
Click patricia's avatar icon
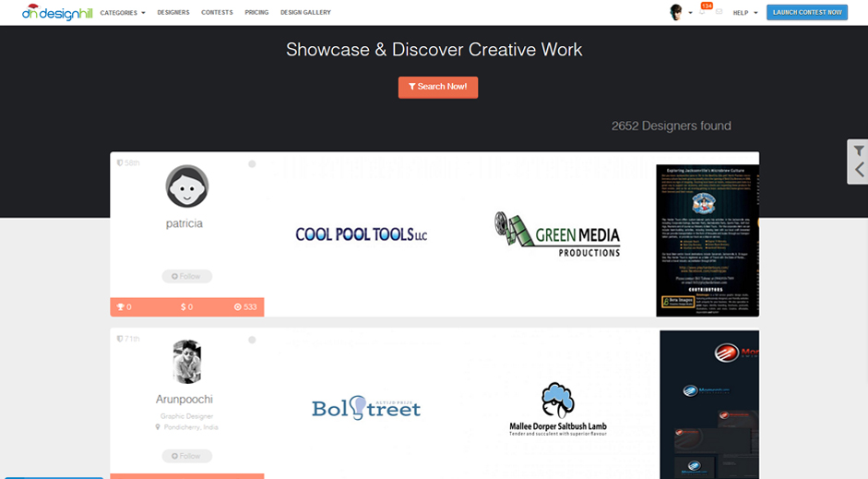186,186
